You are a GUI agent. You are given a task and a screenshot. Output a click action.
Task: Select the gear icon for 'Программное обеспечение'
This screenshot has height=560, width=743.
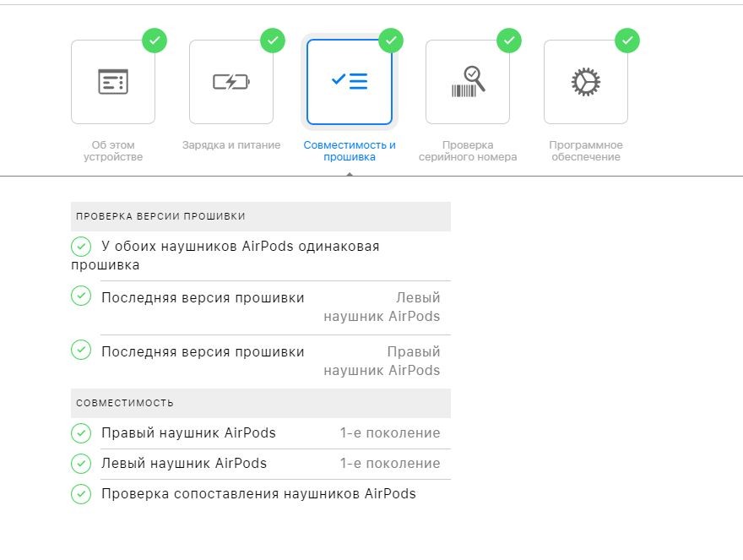(x=586, y=81)
